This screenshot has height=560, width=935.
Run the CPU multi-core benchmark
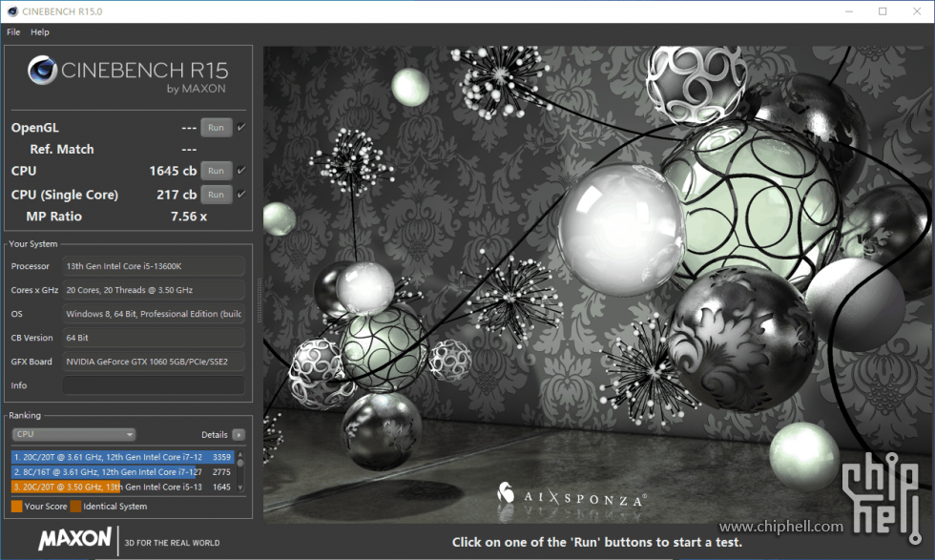pos(216,171)
